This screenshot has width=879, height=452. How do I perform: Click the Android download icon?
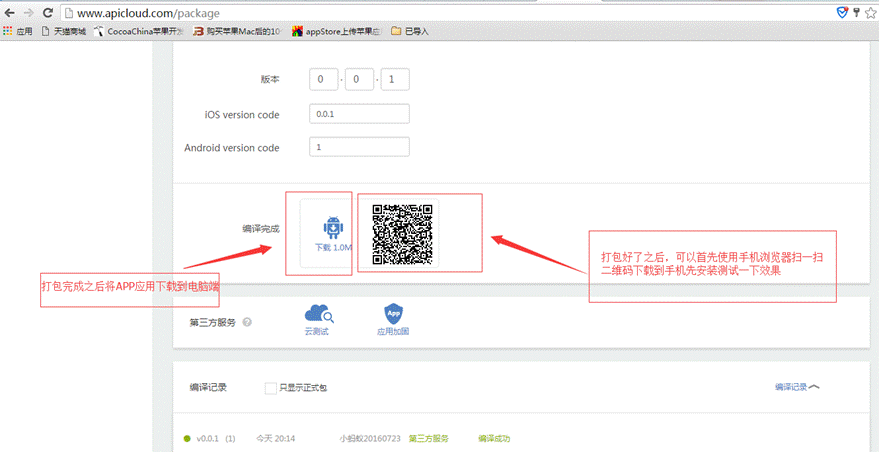334,227
